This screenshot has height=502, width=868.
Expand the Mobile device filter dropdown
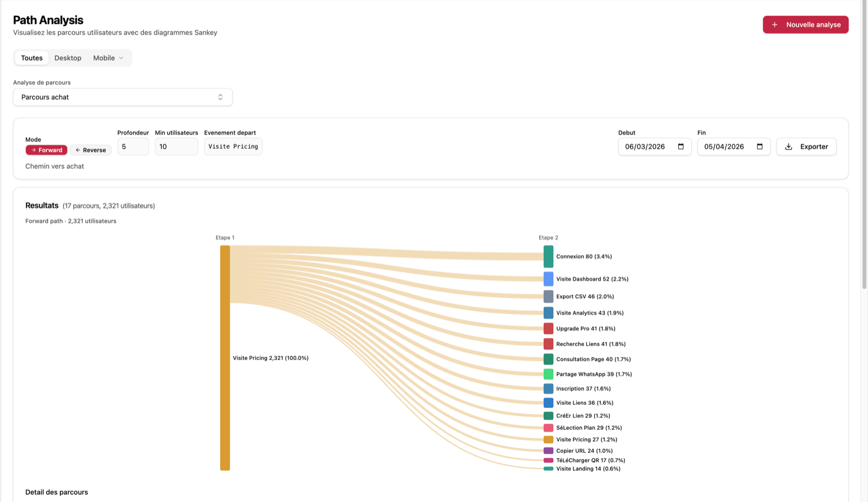click(x=108, y=58)
